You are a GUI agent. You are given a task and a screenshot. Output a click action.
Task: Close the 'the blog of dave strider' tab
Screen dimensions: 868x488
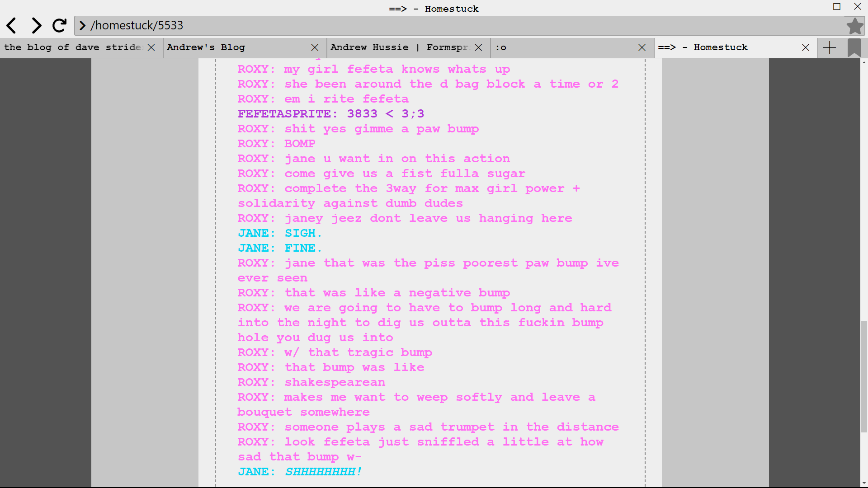tap(151, 47)
